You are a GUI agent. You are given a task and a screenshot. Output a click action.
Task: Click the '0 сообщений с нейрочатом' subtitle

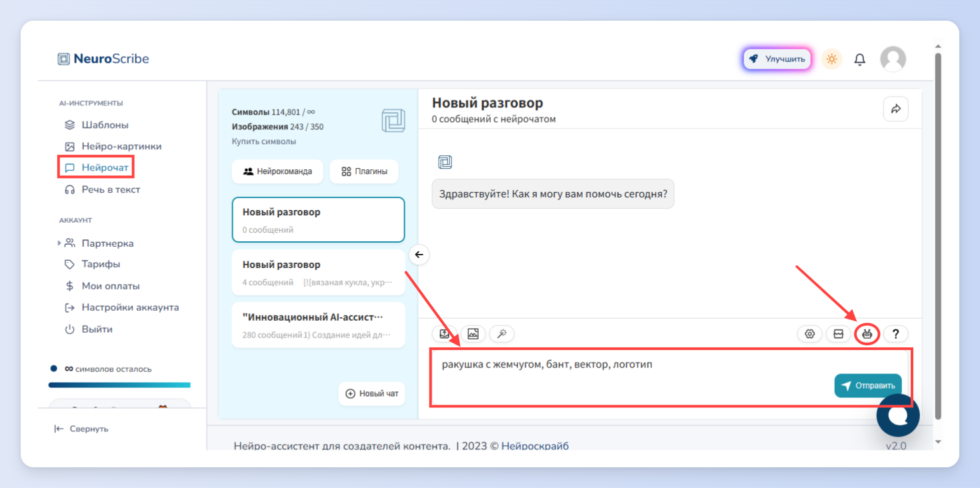(x=494, y=119)
